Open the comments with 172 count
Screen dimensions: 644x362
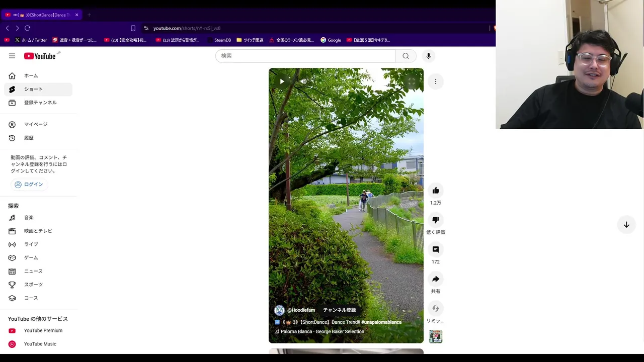click(x=436, y=249)
